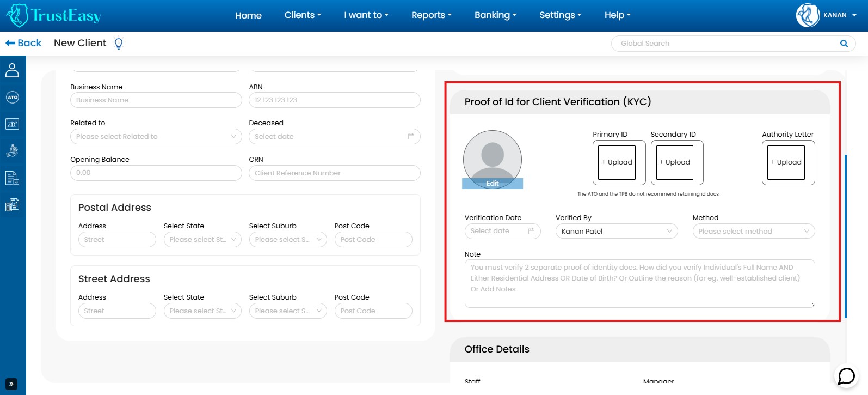The image size is (868, 395).
Task: Open the hand holding coins sidebar icon
Action: [x=12, y=151]
